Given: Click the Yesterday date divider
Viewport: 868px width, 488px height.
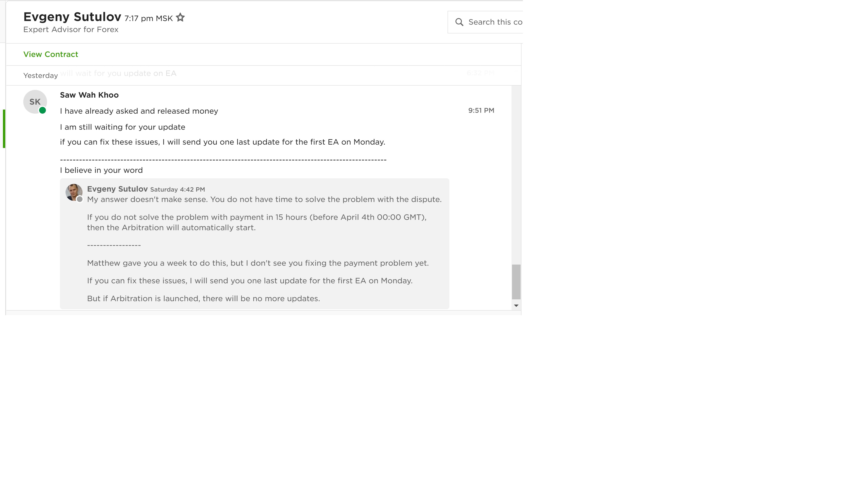Looking at the screenshot, I should [40, 75].
